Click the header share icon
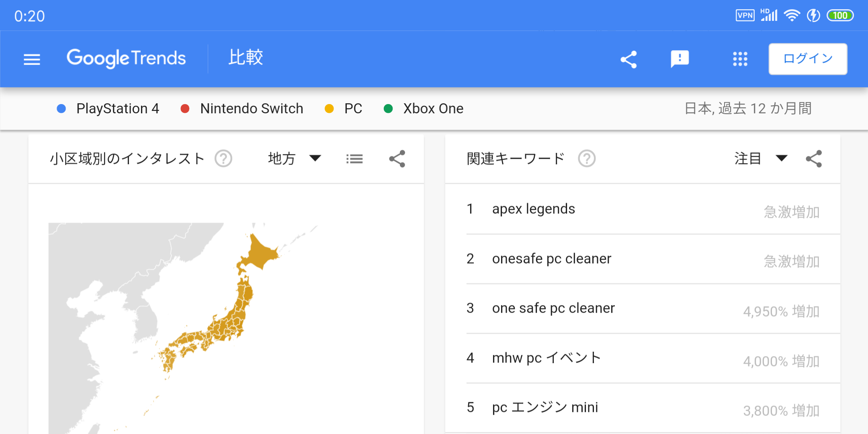Screen dimensions: 868x434 pyautogui.click(x=629, y=59)
